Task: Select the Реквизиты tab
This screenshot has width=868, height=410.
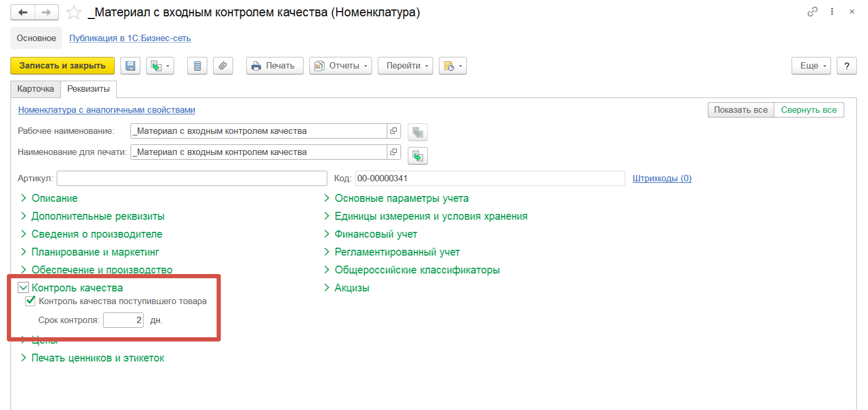Action: tap(88, 89)
